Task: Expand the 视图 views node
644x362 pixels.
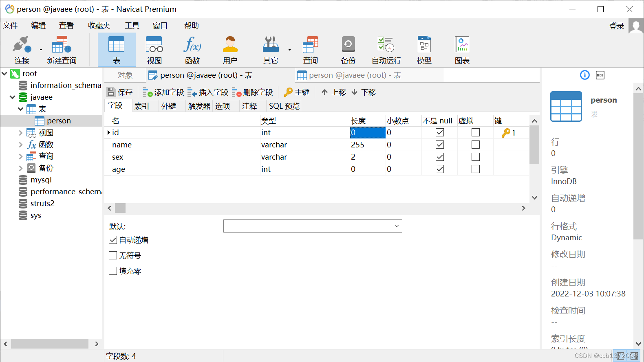Action: point(20,133)
